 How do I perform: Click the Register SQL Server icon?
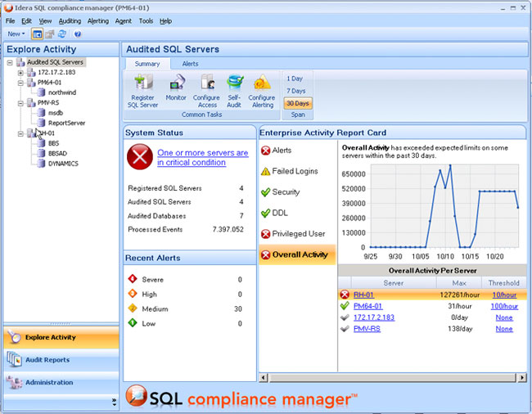[143, 82]
